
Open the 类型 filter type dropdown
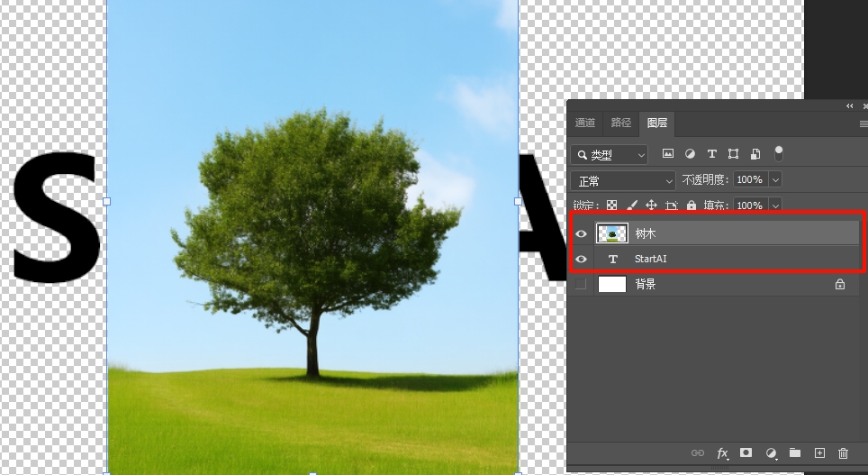[x=610, y=155]
